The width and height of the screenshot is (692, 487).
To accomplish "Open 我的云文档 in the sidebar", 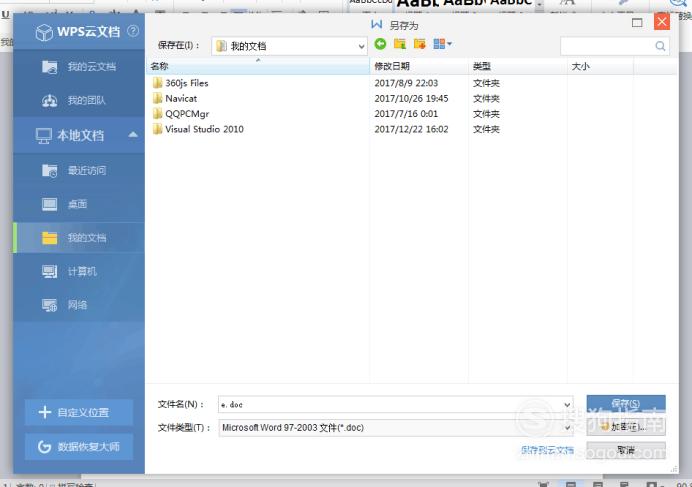I will pos(79,67).
